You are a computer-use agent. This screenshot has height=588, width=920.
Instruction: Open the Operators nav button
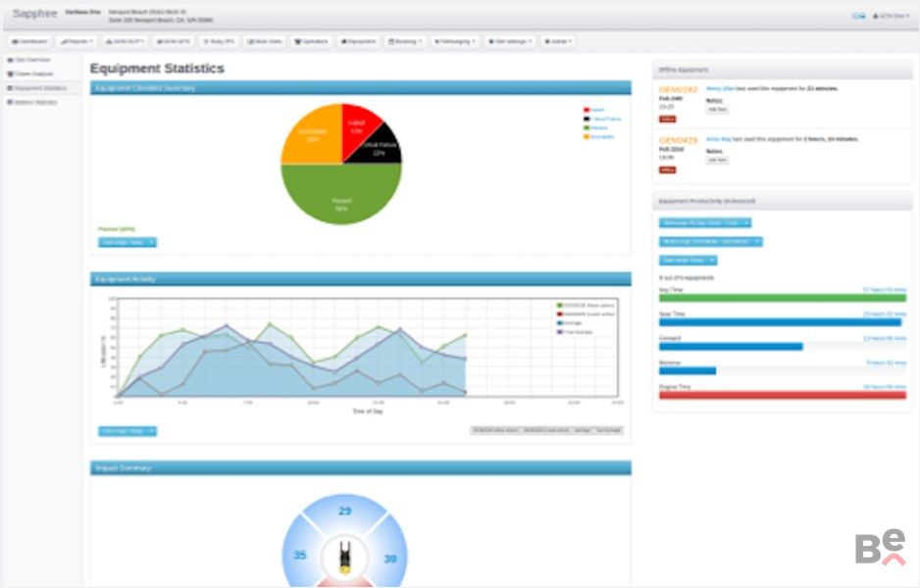click(311, 41)
